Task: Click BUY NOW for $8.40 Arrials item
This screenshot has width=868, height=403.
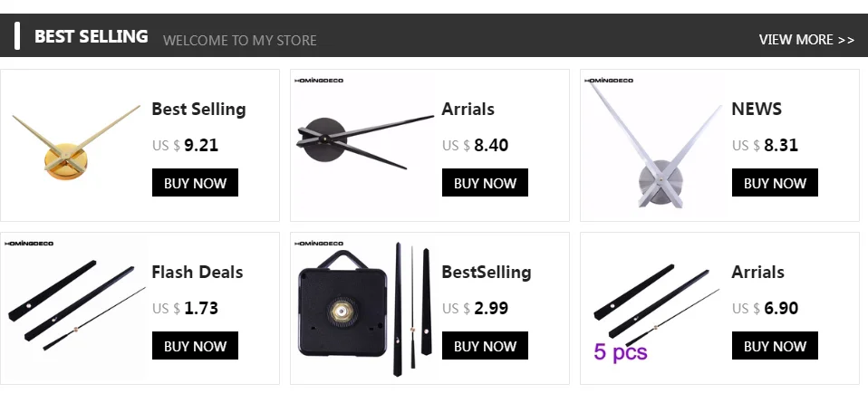Action: click(485, 183)
